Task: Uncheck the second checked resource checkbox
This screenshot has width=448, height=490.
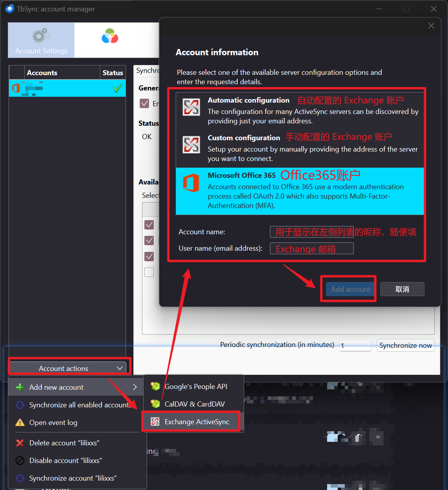Action: point(149,240)
